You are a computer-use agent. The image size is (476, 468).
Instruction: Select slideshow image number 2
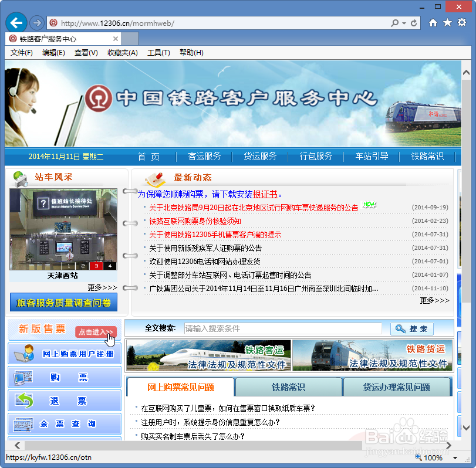pos(83,266)
